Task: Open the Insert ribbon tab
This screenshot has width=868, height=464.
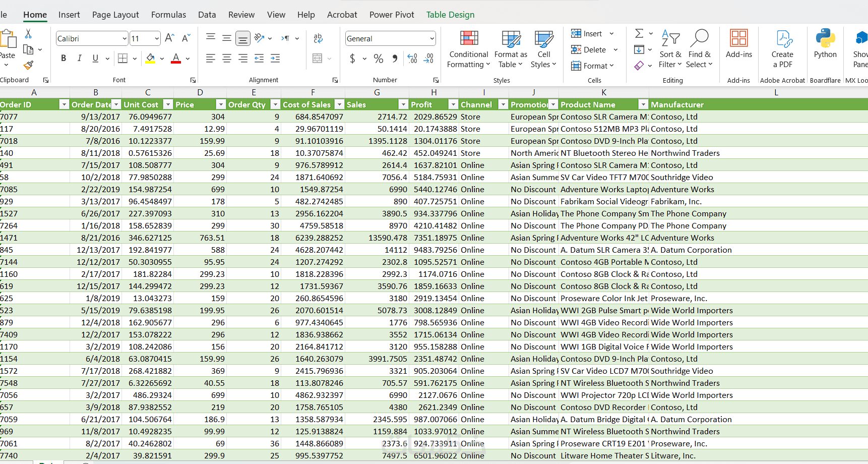Action: pos(69,15)
